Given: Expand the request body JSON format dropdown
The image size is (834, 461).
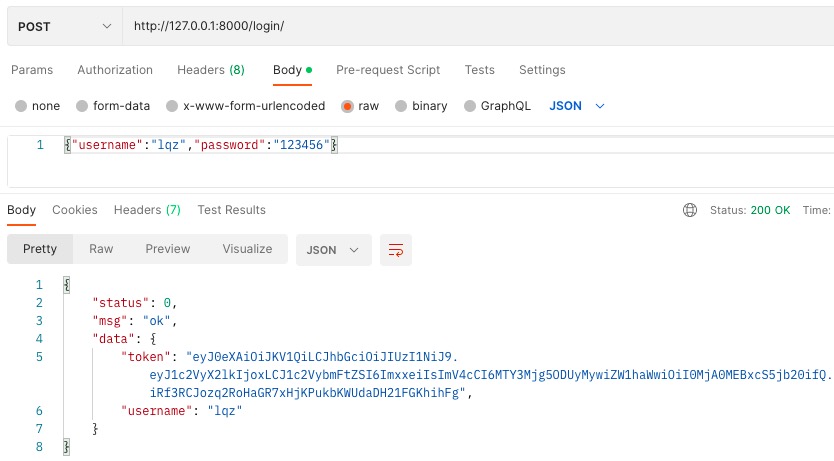Looking at the screenshot, I should [578, 106].
